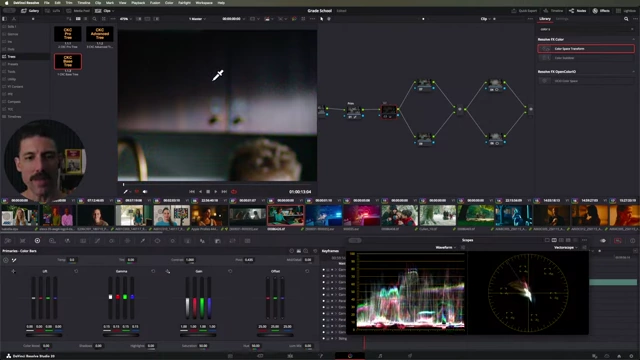Collapse the Resolve FX OpenColorIO section

pos(633,72)
